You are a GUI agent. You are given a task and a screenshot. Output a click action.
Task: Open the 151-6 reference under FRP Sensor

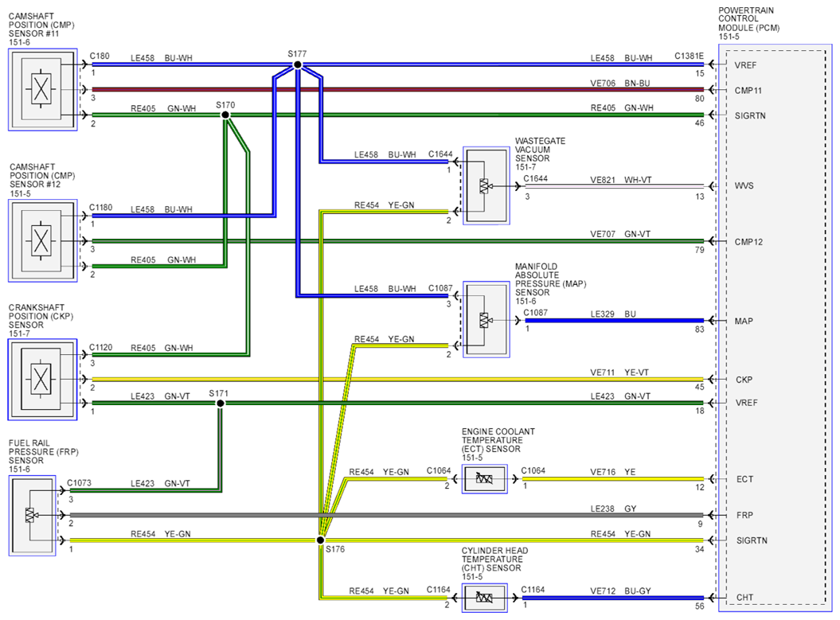[x=19, y=469]
